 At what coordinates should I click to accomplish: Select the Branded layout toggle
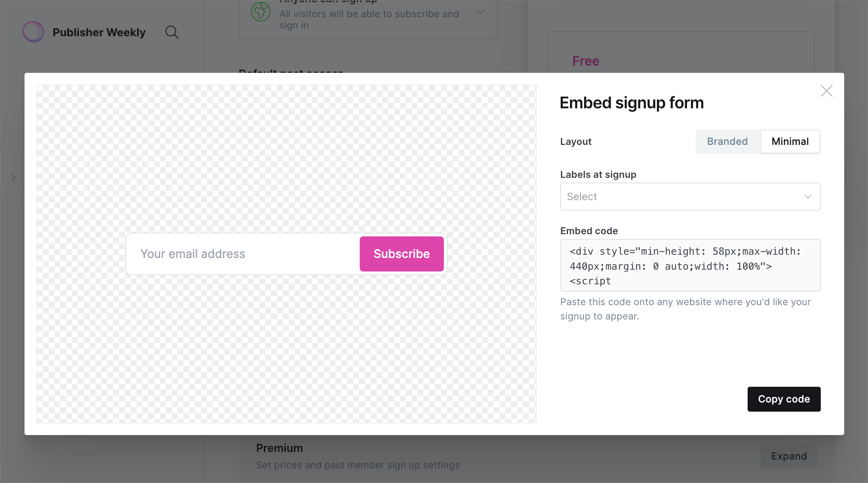pos(728,142)
